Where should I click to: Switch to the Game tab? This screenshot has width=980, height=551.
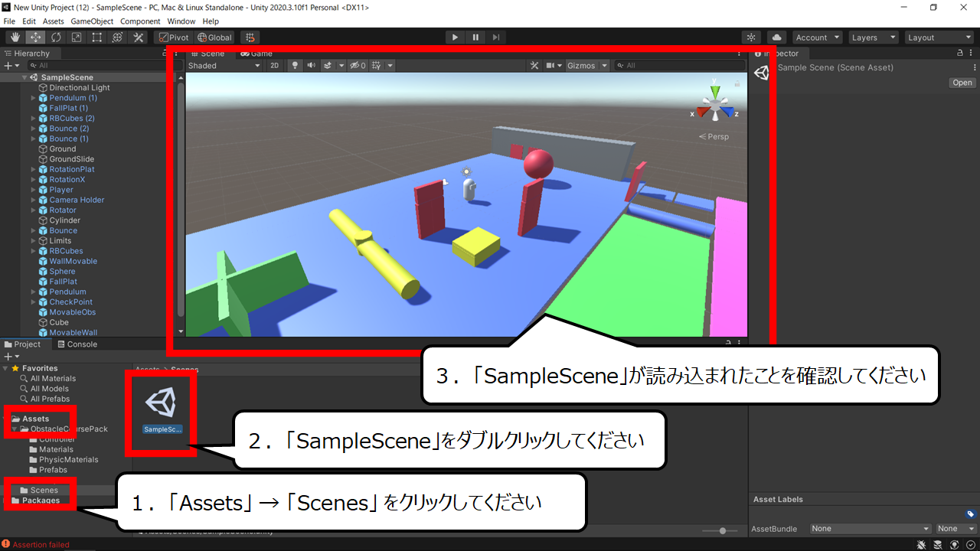256,54
